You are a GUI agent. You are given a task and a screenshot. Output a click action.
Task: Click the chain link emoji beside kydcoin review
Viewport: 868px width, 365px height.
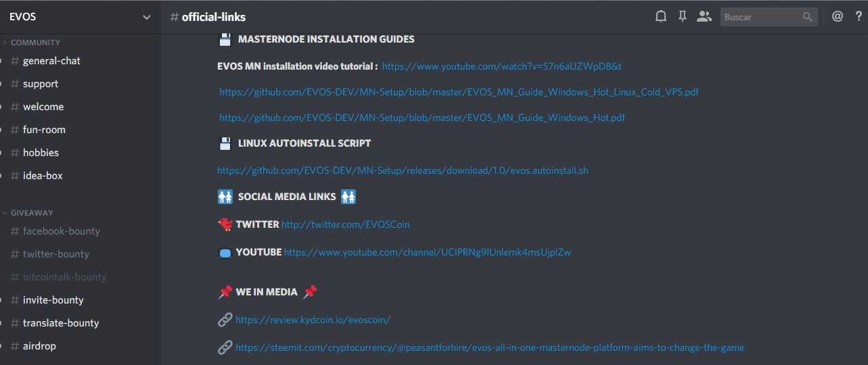pyautogui.click(x=225, y=320)
